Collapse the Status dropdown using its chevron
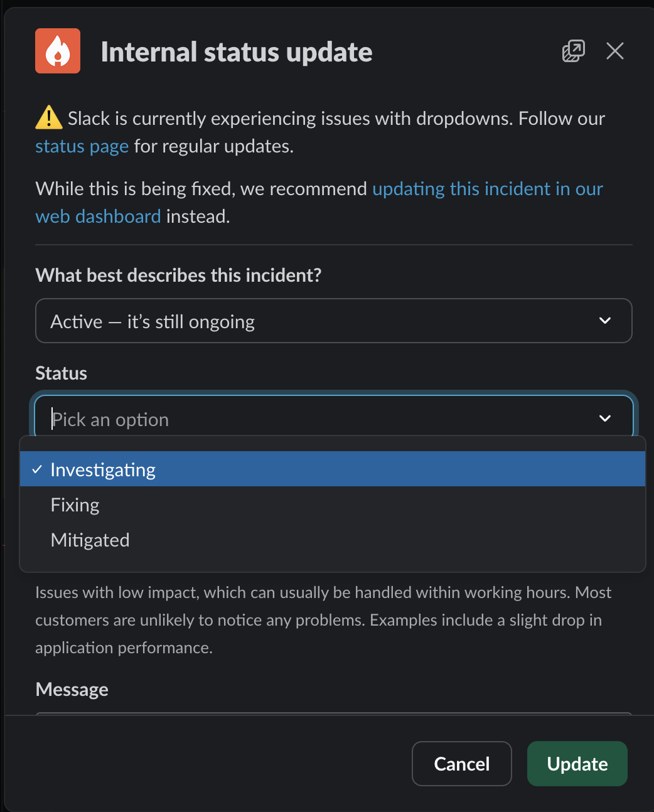 coord(605,419)
